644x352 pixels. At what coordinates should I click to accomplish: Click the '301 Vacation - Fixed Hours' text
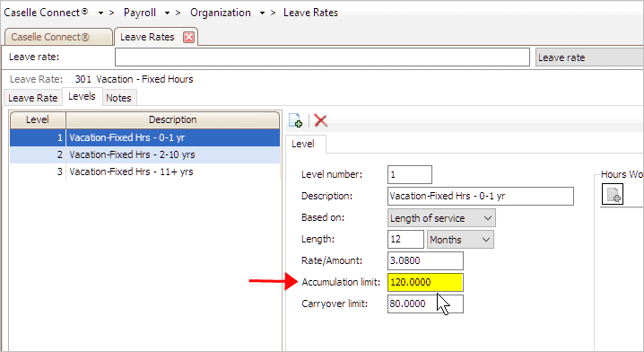[134, 79]
